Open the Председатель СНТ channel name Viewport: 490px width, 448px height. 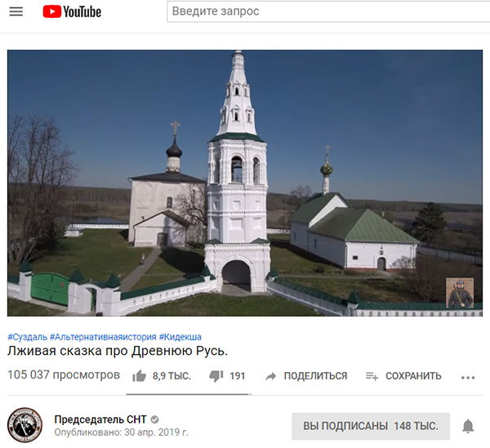pos(100,419)
